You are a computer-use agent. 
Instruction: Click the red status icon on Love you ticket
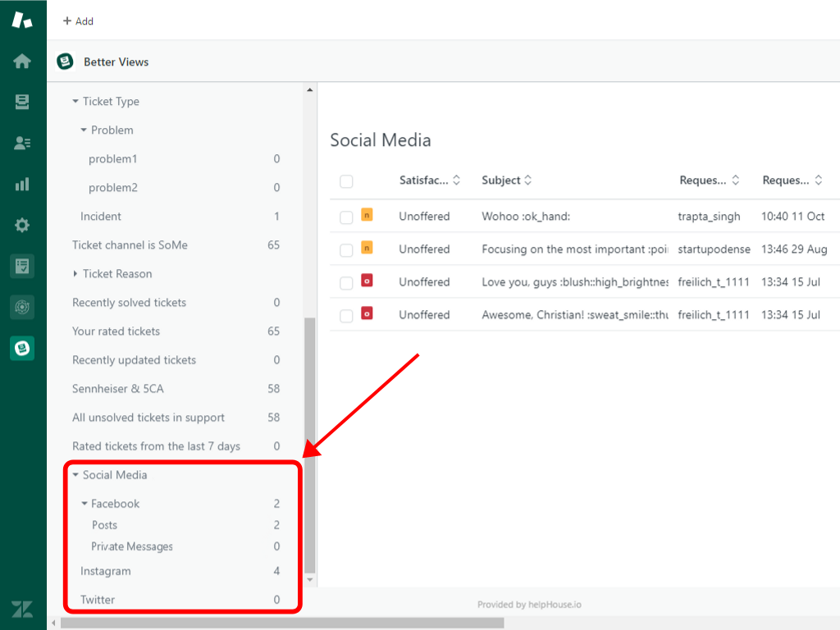[x=367, y=281]
